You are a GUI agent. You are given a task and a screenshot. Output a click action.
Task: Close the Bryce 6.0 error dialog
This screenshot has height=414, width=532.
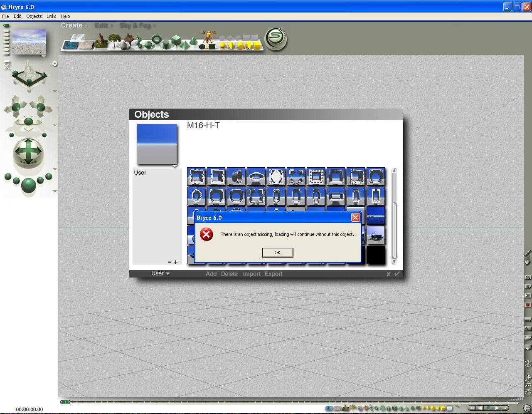pos(355,218)
